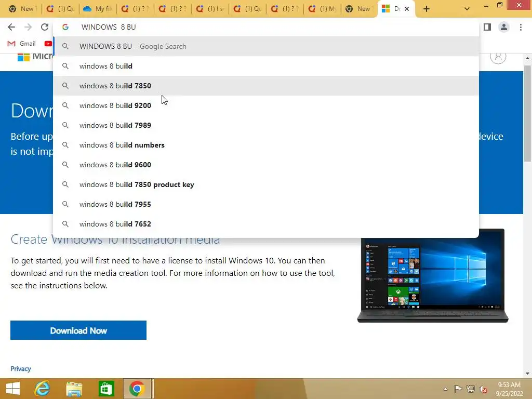
Task: Open the Action Center flag icon
Action: point(458,389)
